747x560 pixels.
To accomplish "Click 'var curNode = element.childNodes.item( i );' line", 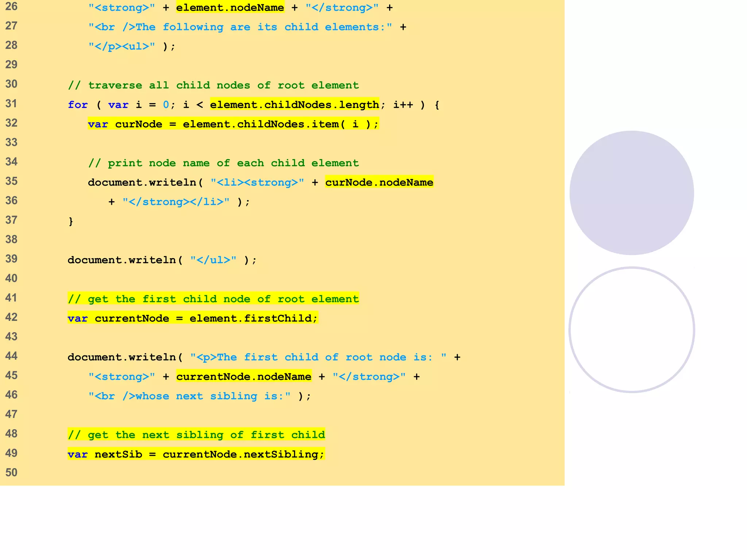I will [233, 124].
